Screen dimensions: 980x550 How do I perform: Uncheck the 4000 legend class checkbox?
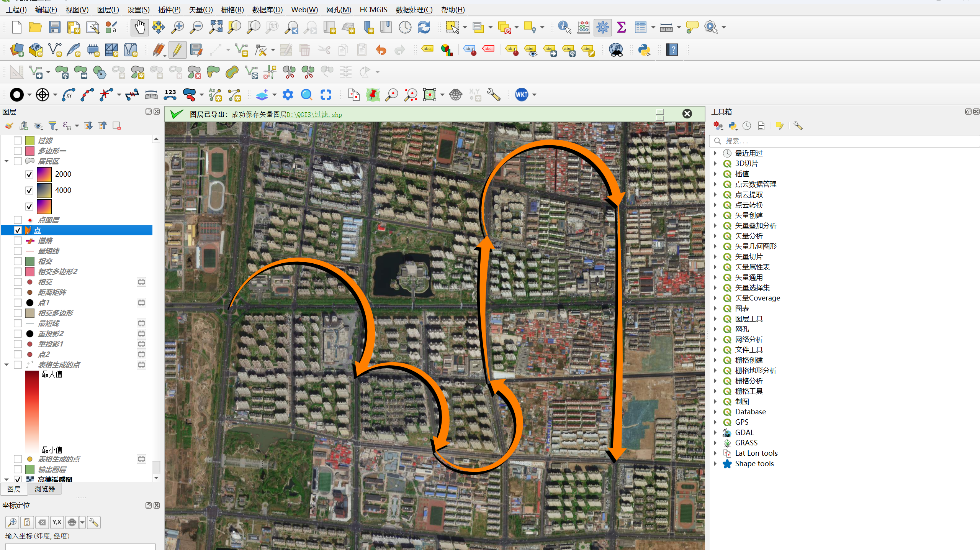click(x=29, y=190)
